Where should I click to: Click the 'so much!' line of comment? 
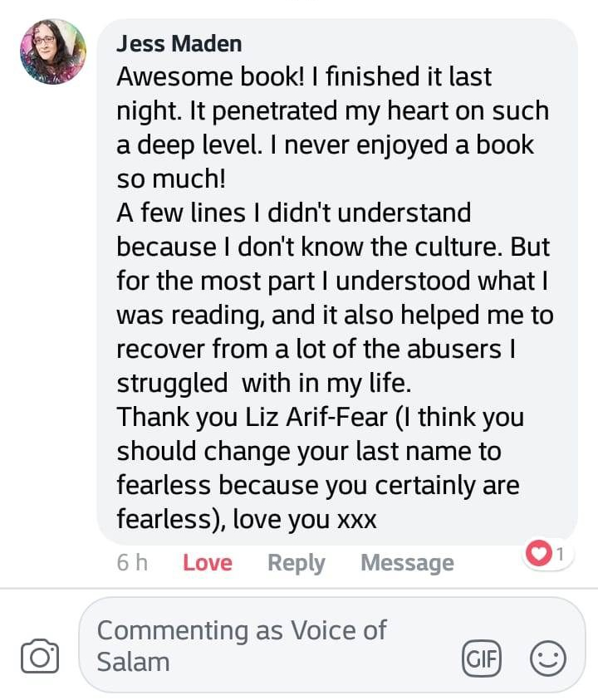pos(171,179)
